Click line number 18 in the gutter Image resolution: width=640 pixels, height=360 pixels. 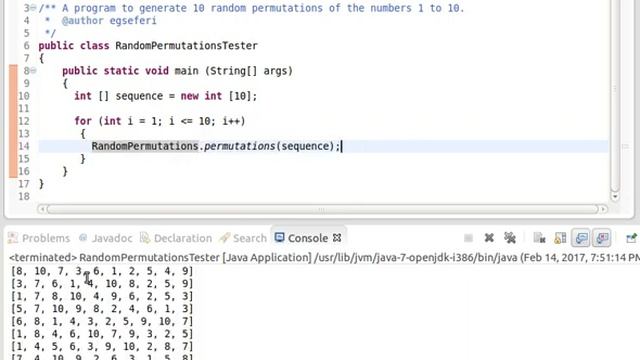pos(24,196)
